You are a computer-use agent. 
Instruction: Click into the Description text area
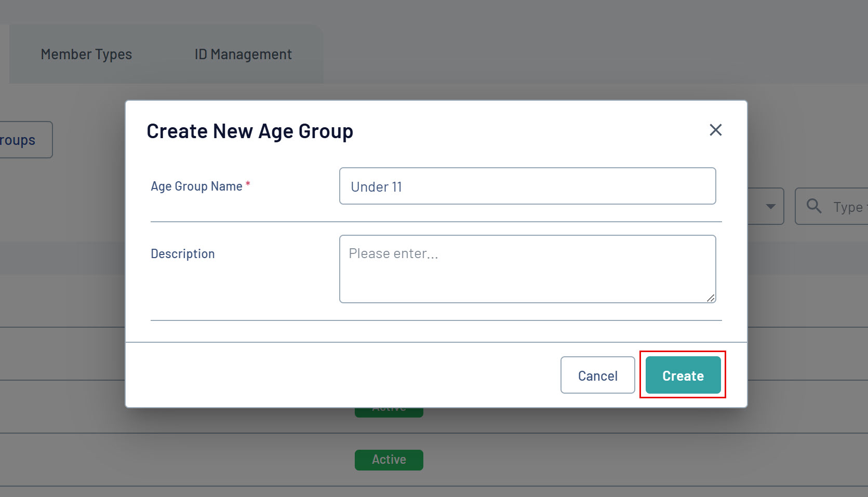pyautogui.click(x=527, y=269)
